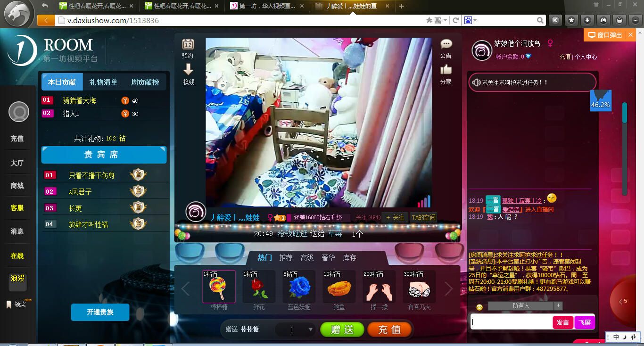Viewport: 644px width, 346px height.
Task: Click the VIP badge next to A风君子
Action: 138,191
